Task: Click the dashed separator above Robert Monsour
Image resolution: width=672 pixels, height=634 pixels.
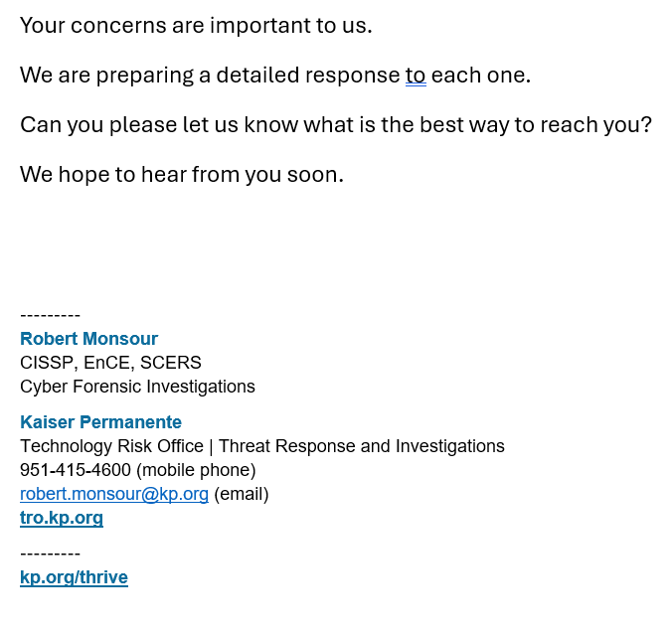Action: tap(50, 316)
